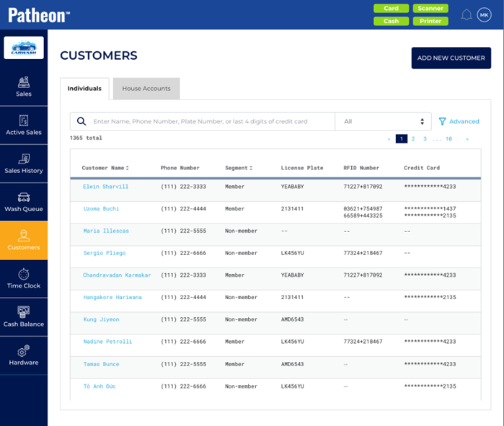This screenshot has height=426, width=504.
Task: Sort by Customer Name column
Action: tap(105, 168)
